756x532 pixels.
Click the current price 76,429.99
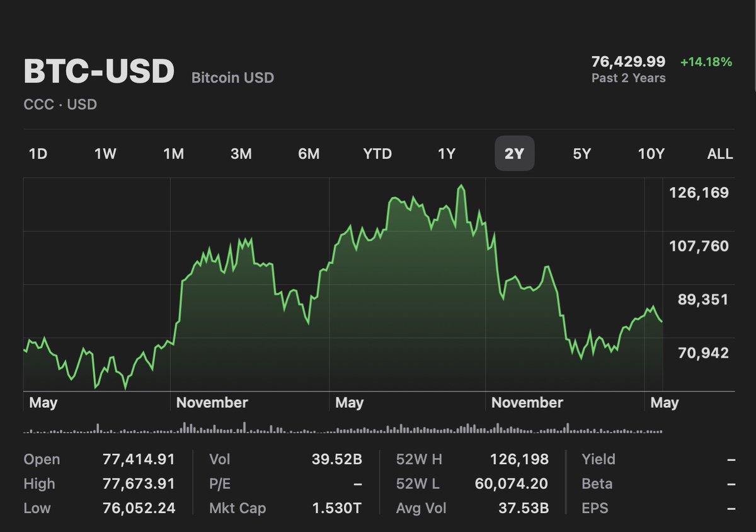coord(628,62)
